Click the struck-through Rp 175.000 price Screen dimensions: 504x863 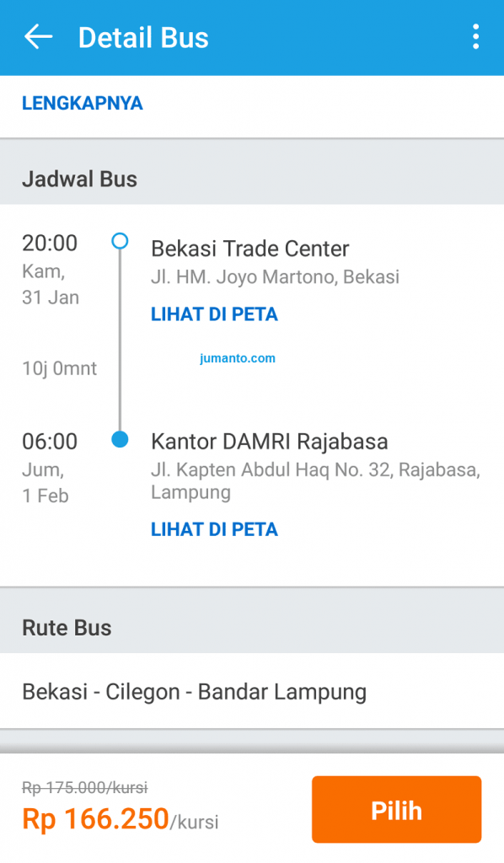pyautogui.click(x=85, y=788)
